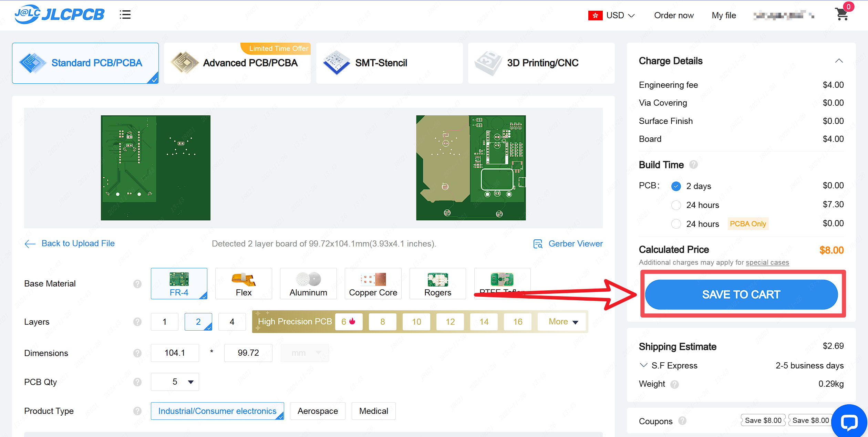Click the hamburger menu icon

point(125,15)
